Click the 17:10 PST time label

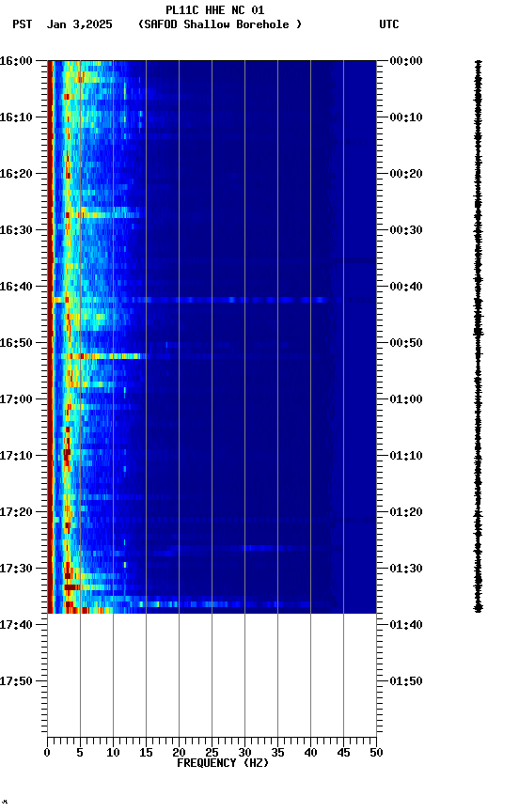(16, 456)
